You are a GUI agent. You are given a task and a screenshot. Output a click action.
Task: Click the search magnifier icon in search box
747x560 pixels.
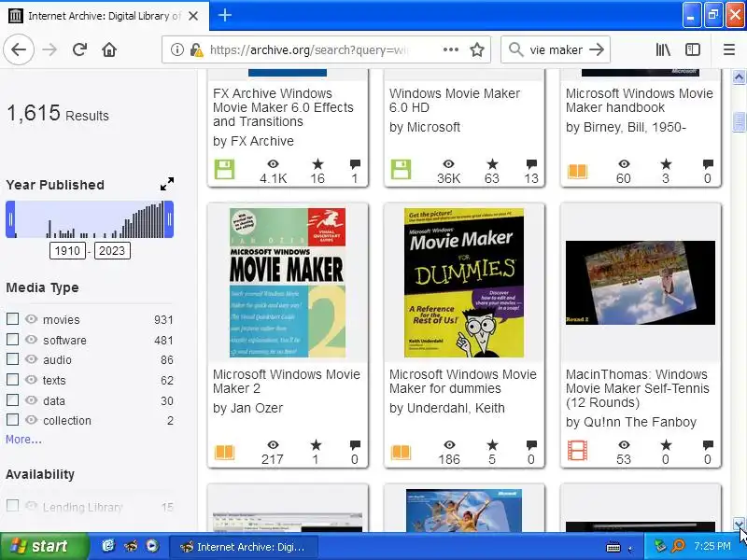point(516,49)
